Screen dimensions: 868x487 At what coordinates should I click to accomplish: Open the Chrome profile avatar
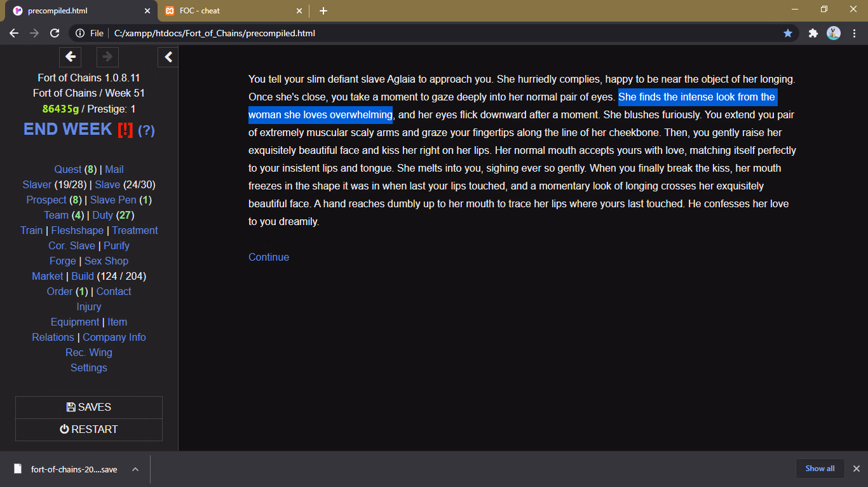tap(833, 33)
